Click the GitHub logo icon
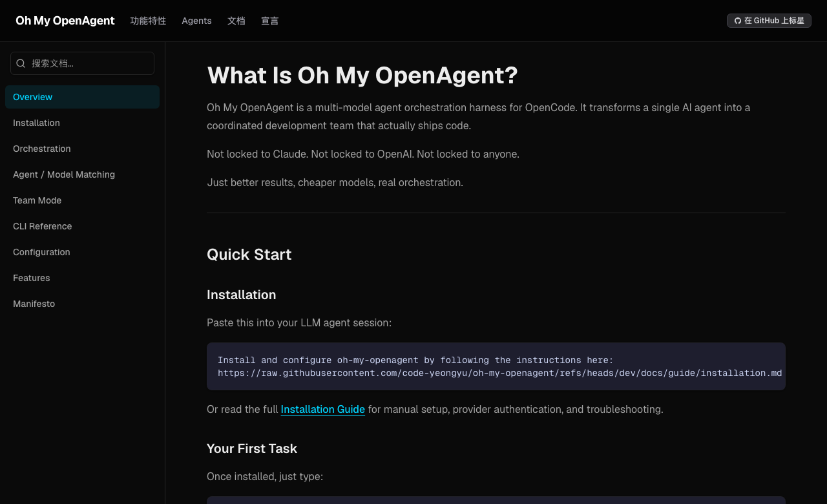This screenshot has height=504, width=827. (738, 21)
